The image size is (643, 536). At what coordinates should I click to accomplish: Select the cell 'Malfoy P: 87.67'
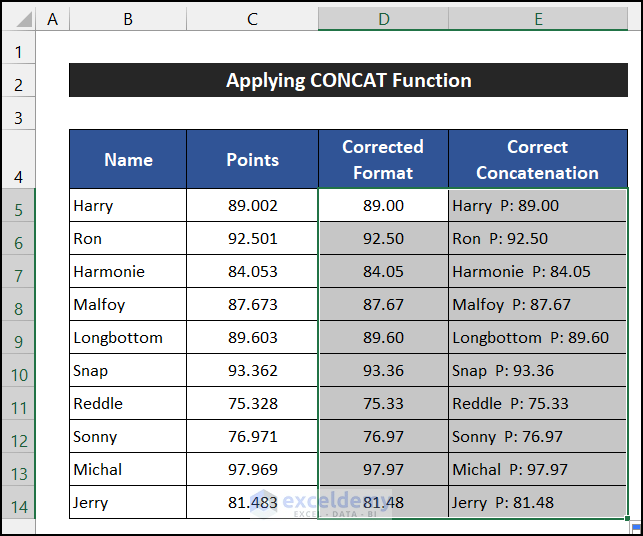coord(538,305)
